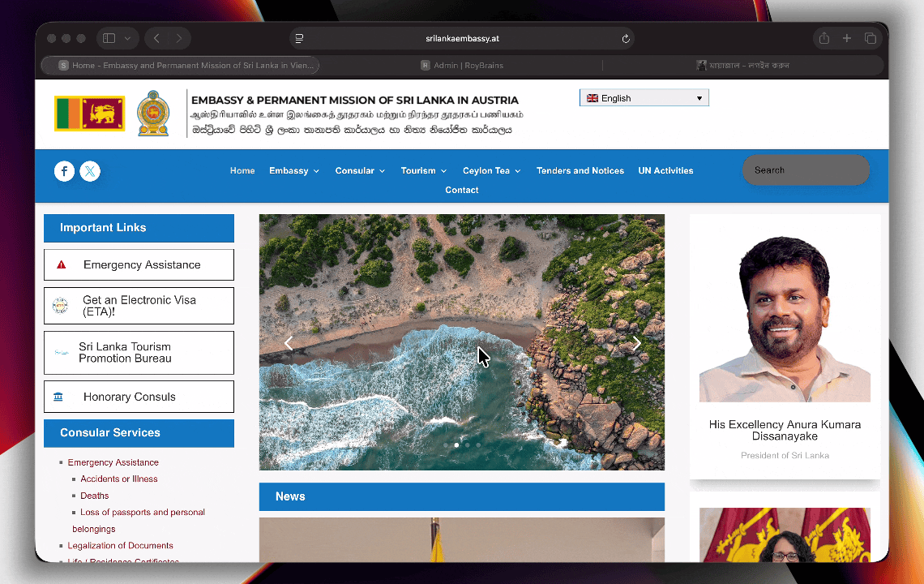
Task: Open Legalization of Documents link
Action: (120, 546)
